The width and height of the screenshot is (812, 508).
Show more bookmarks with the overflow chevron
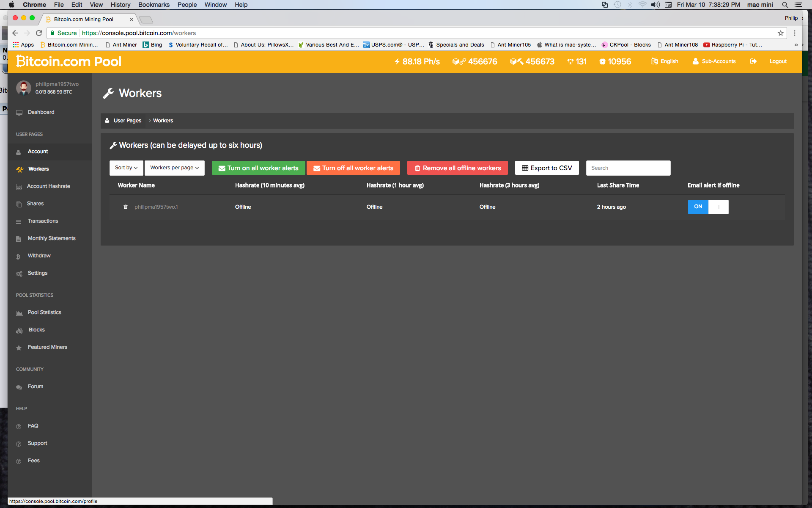tap(796, 44)
